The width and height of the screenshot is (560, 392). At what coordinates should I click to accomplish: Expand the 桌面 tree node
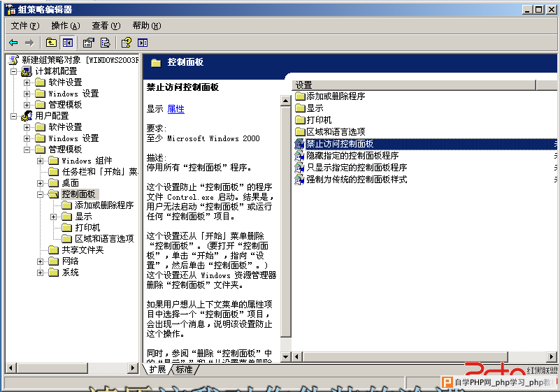[40, 184]
